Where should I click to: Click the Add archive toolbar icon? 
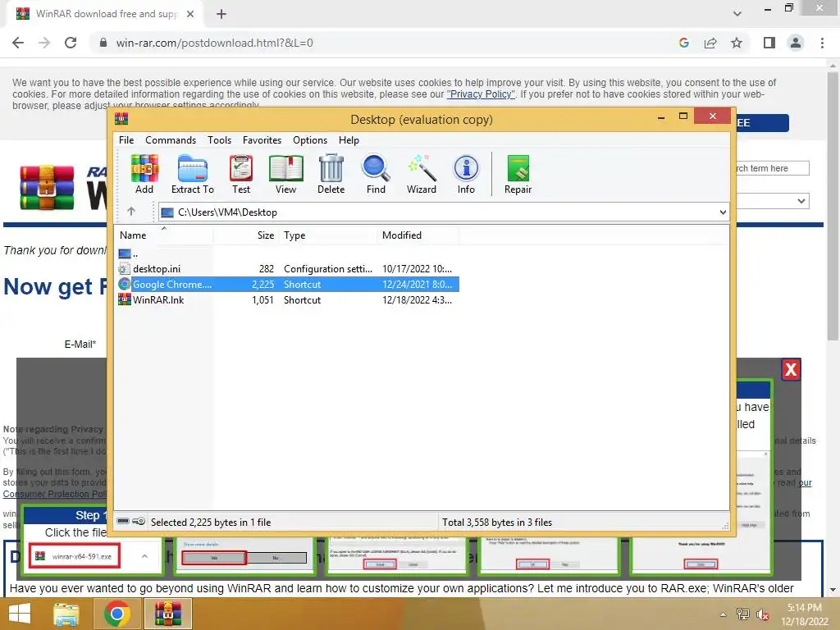[x=144, y=174]
